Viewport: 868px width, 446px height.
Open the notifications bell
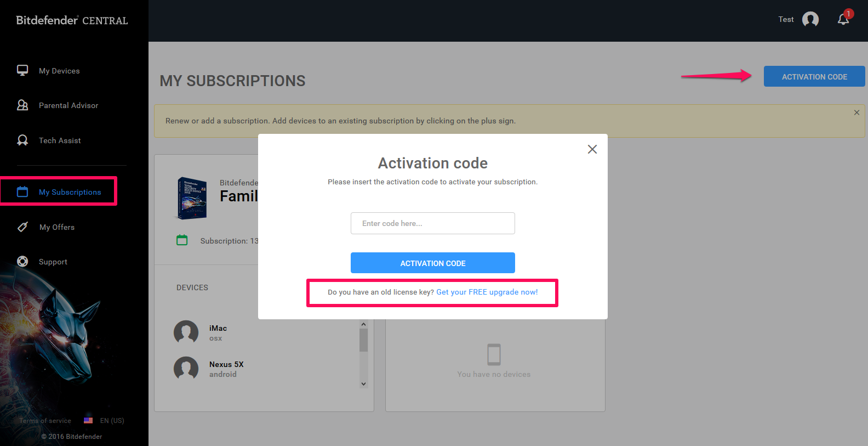(843, 19)
